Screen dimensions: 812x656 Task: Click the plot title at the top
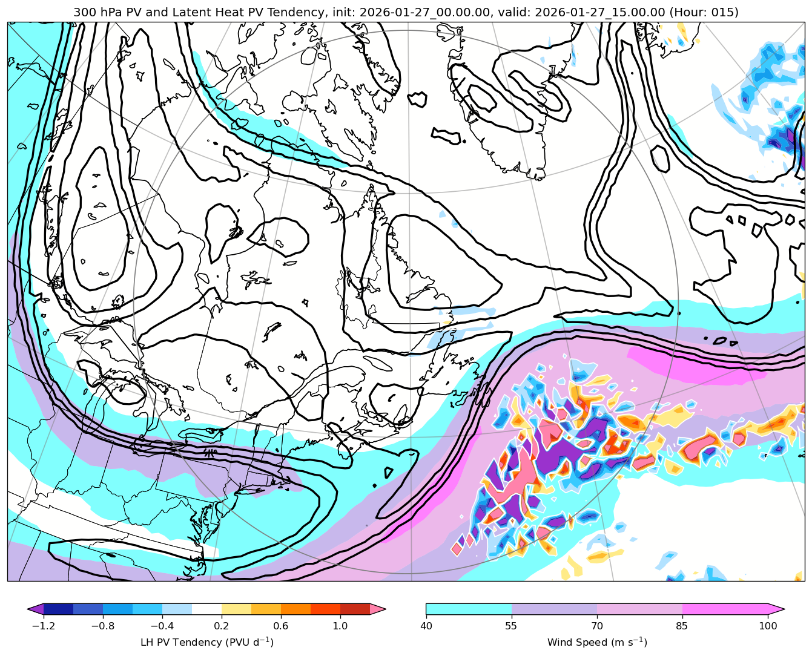[406, 12]
